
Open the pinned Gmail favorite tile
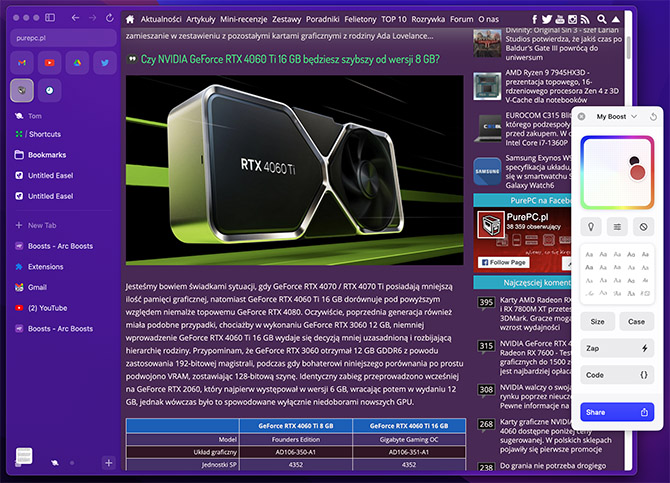point(22,62)
